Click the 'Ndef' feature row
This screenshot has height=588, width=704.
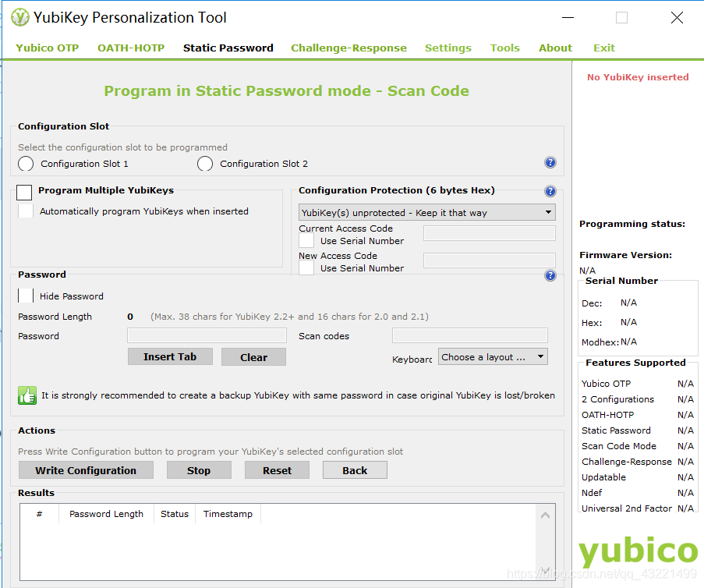click(638, 493)
